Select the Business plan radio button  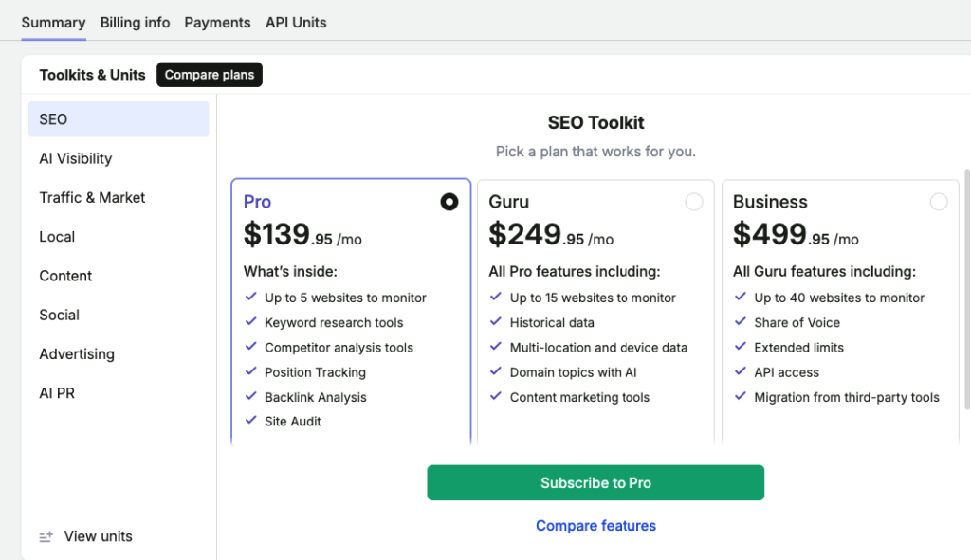938,202
